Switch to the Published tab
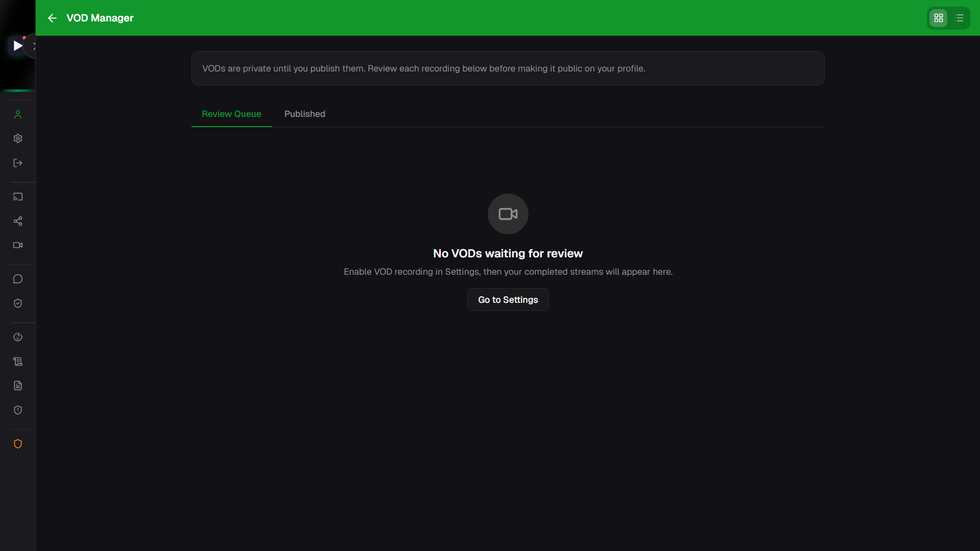Screen dimensions: 980x551 [x=305, y=114]
